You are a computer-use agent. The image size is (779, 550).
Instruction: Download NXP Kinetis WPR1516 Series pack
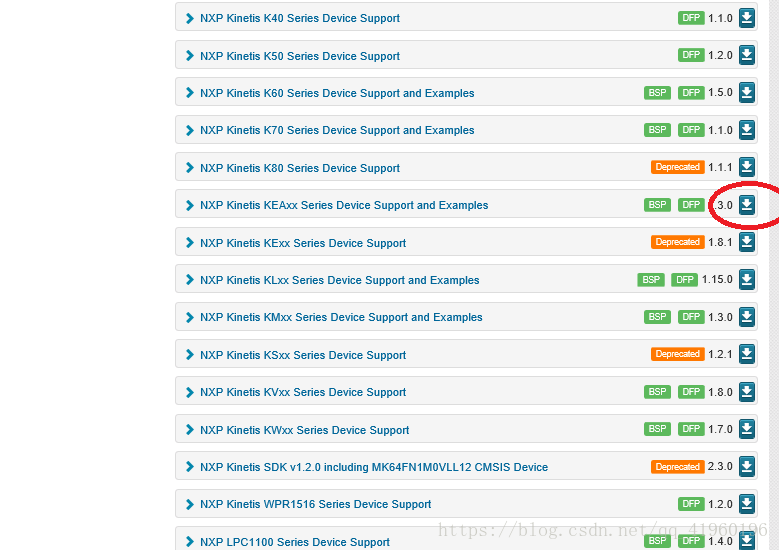pos(747,504)
